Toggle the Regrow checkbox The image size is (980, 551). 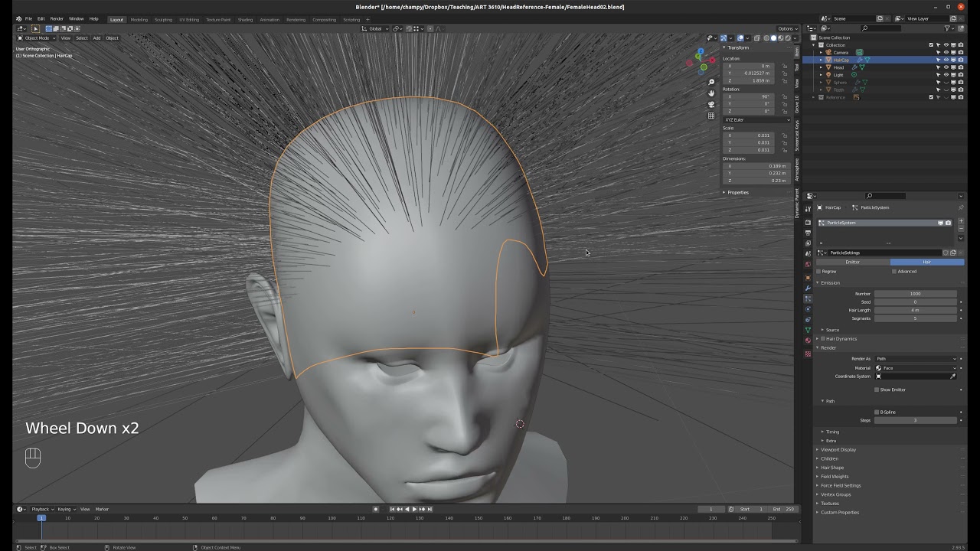818,271
